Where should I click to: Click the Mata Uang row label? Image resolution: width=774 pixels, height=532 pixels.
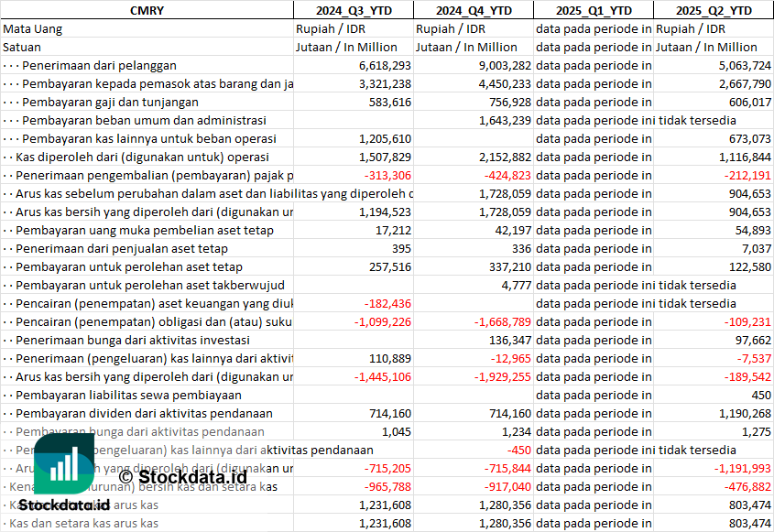click(33, 29)
